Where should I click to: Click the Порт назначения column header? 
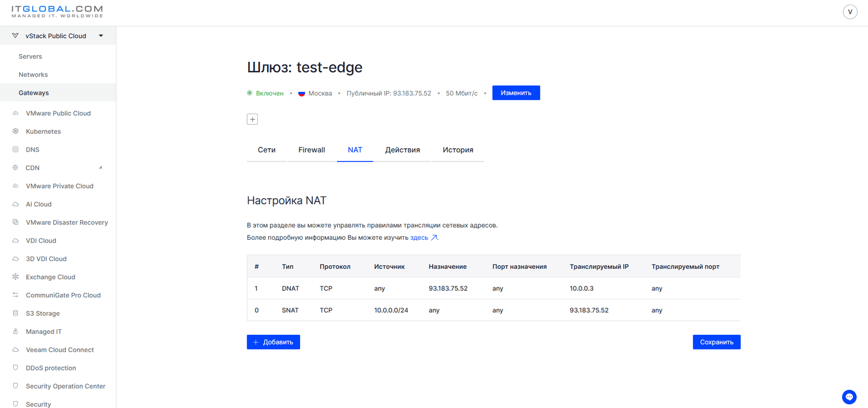(x=519, y=267)
